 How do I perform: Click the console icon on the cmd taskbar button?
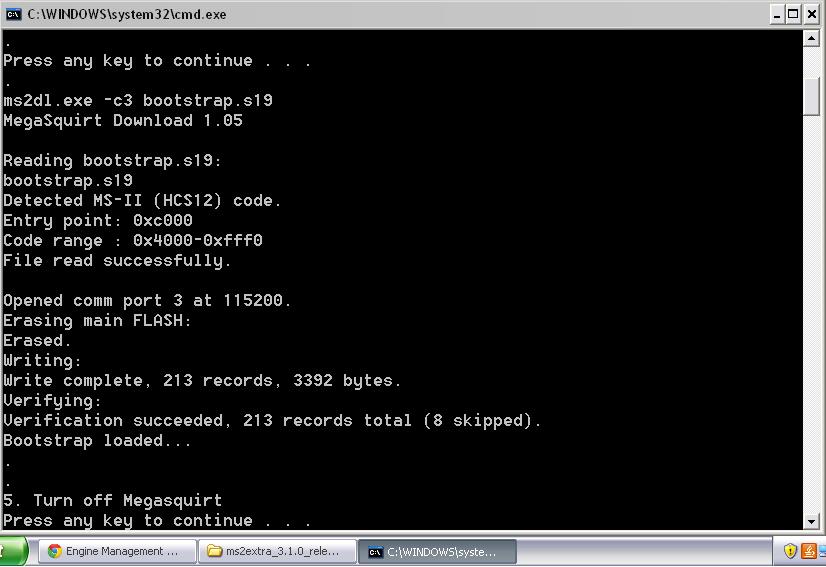click(375, 551)
